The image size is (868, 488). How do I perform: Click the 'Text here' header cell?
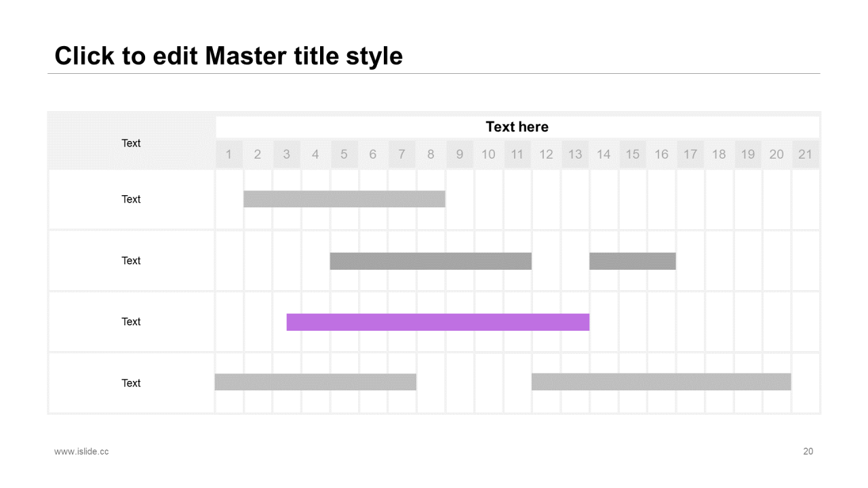(517, 127)
